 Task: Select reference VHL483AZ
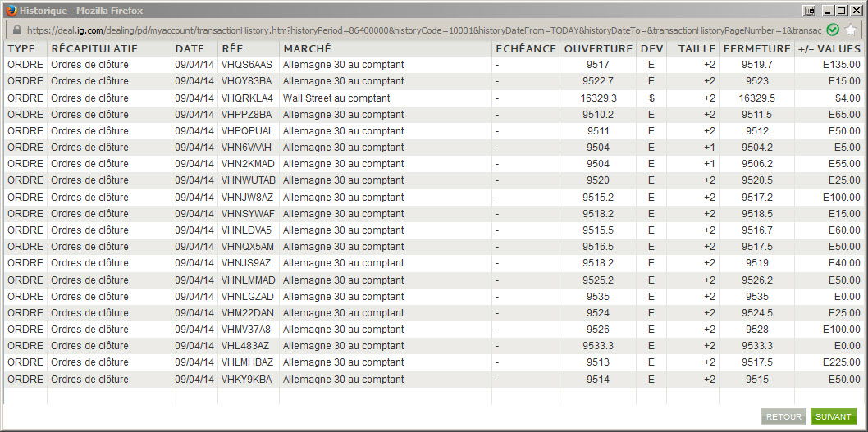coord(245,346)
